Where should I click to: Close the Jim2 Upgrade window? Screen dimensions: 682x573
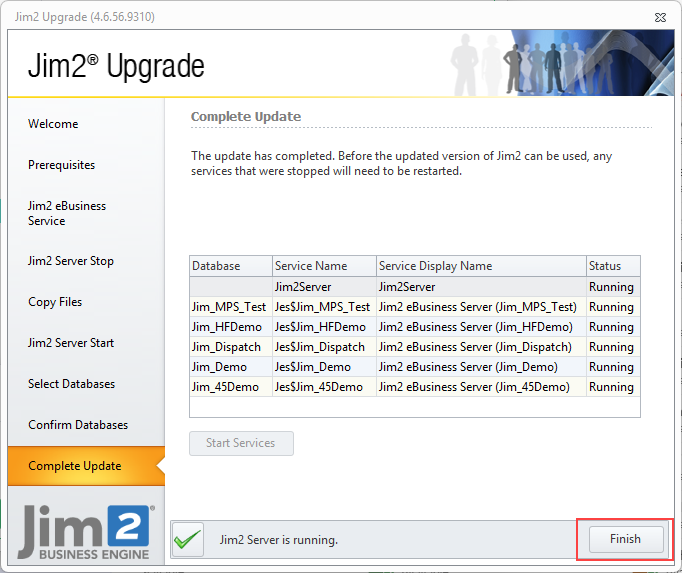click(660, 17)
